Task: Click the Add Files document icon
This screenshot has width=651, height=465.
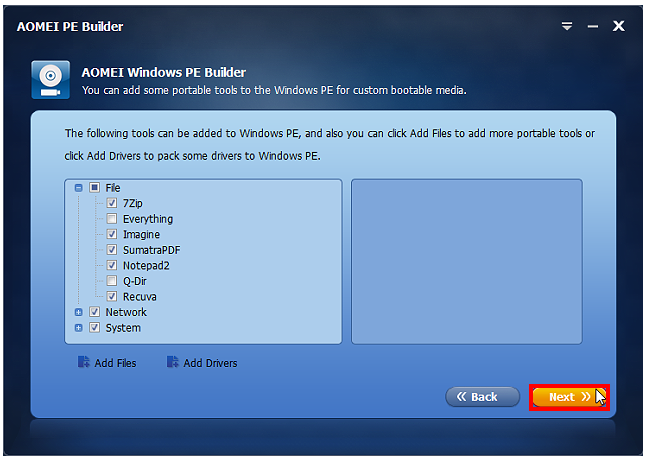Action: pyautogui.click(x=83, y=362)
